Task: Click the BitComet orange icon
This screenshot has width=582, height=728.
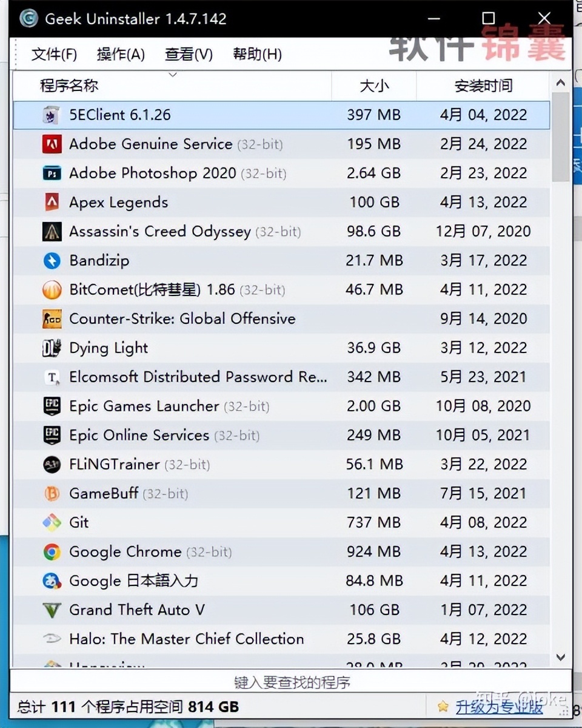Action: pyautogui.click(x=52, y=290)
